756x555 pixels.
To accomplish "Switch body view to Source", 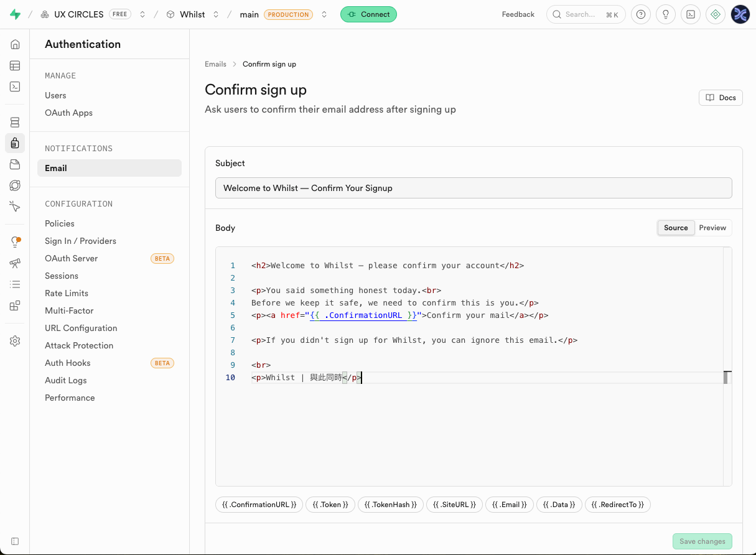I will pyautogui.click(x=676, y=228).
